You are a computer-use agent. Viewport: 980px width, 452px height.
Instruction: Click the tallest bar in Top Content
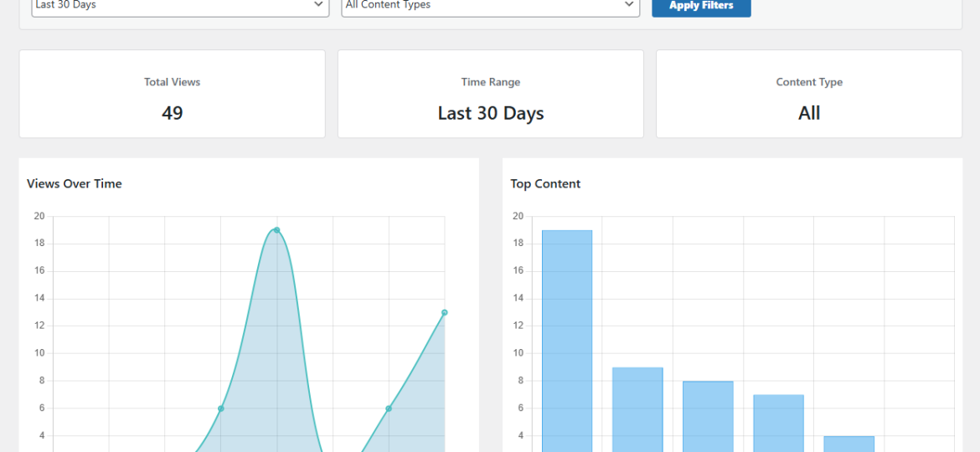tap(567, 341)
